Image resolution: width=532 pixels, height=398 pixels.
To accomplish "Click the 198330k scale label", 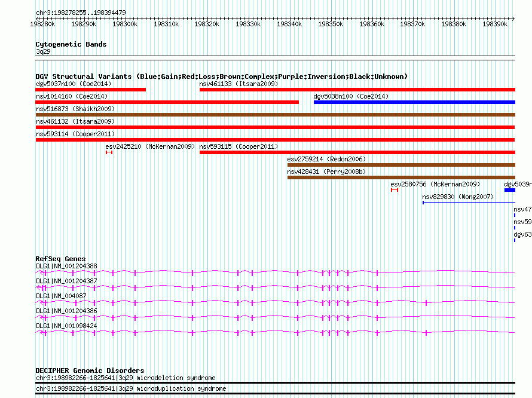I will coord(248,24).
